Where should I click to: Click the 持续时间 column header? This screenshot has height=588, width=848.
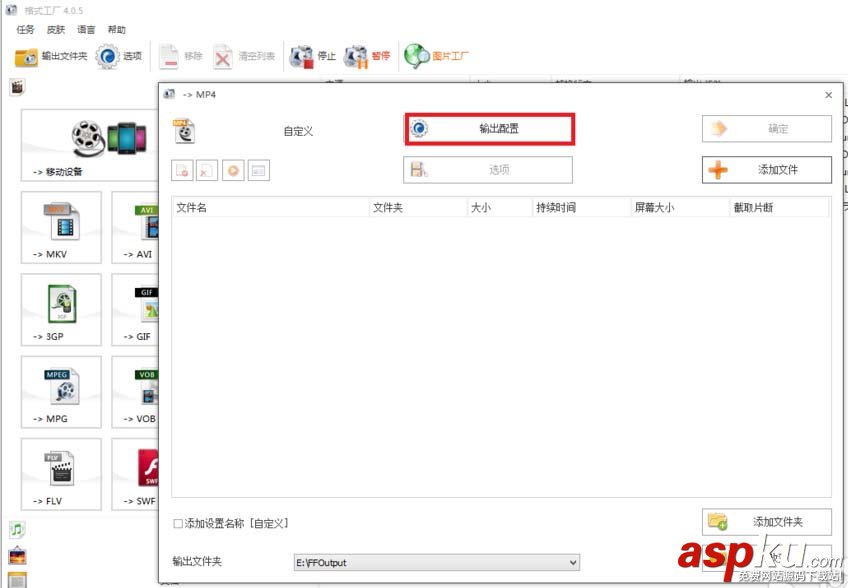581,208
